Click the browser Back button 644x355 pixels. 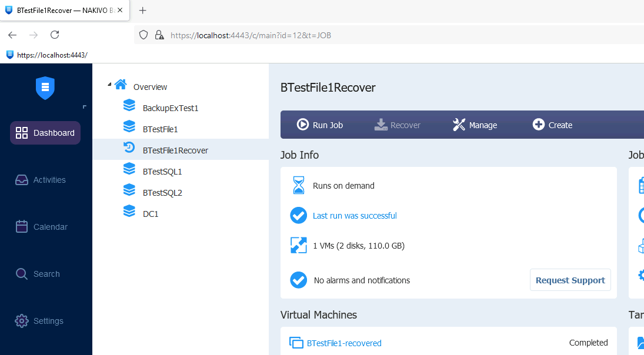coord(12,35)
